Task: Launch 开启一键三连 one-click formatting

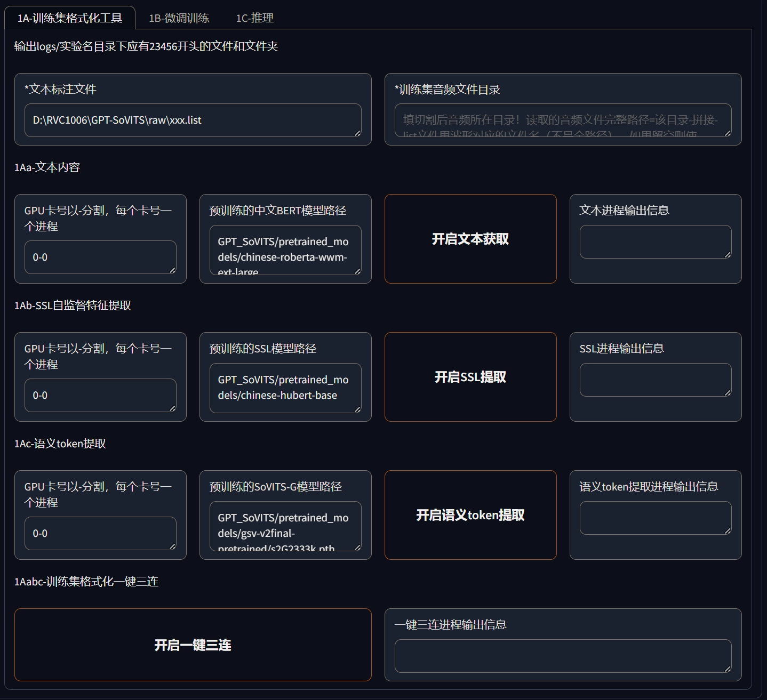Action: click(193, 645)
